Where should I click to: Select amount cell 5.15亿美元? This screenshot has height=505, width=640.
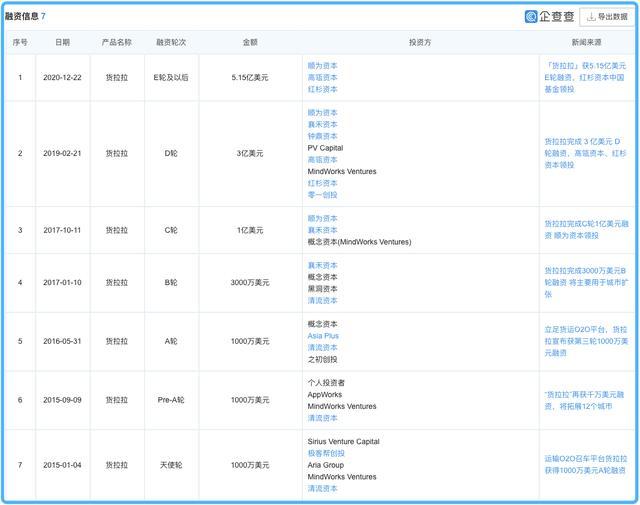[x=250, y=78]
